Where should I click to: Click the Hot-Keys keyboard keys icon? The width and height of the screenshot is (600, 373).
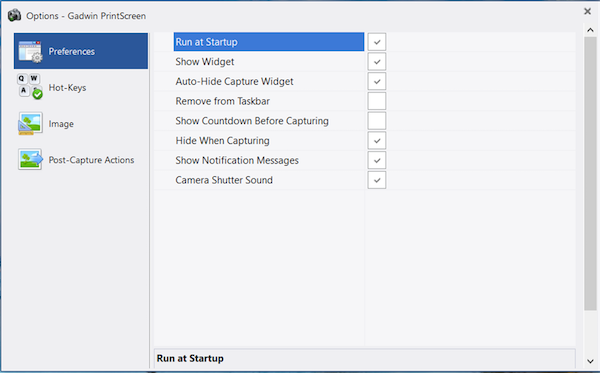(x=30, y=87)
